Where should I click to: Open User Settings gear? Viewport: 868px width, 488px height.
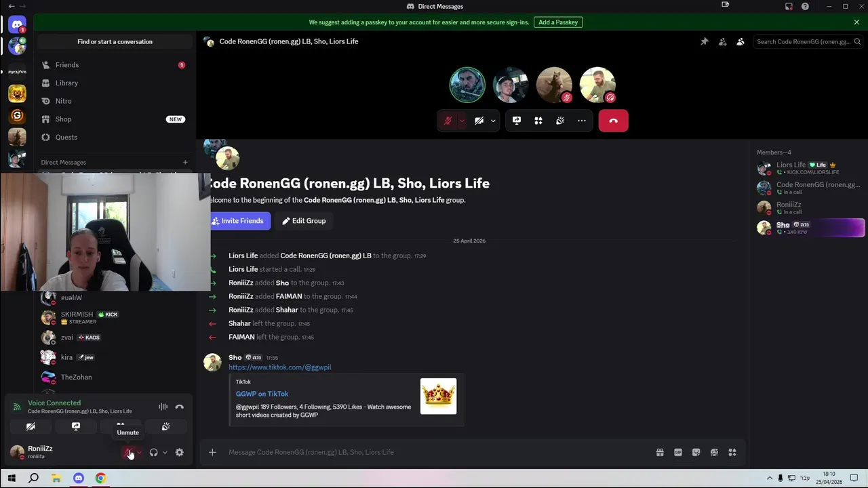(x=179, y=453)
